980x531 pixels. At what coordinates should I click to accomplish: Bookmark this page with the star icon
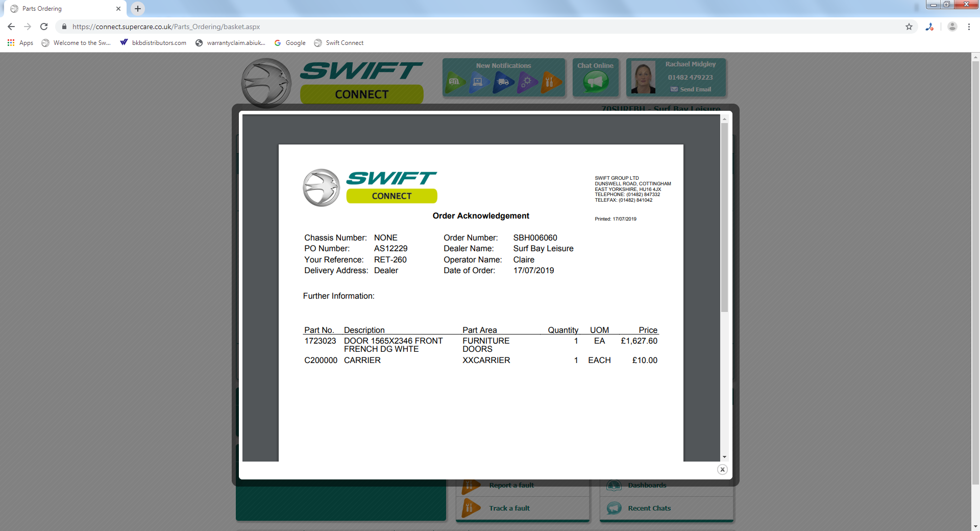pyautogui.click(x=909, y=27)
